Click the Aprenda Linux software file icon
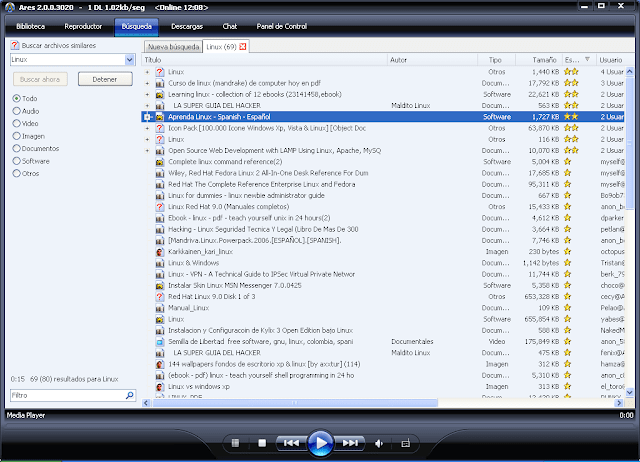 point(160,117)
